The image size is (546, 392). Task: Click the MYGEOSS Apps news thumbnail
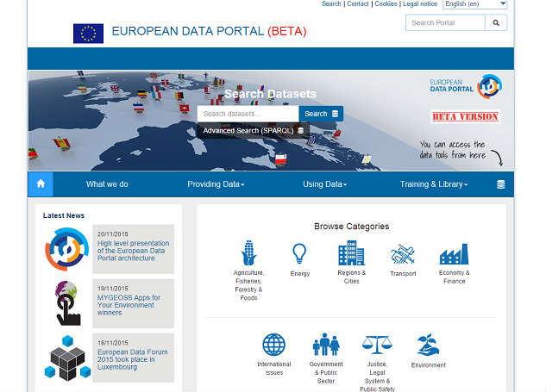[x=67, y=303]
